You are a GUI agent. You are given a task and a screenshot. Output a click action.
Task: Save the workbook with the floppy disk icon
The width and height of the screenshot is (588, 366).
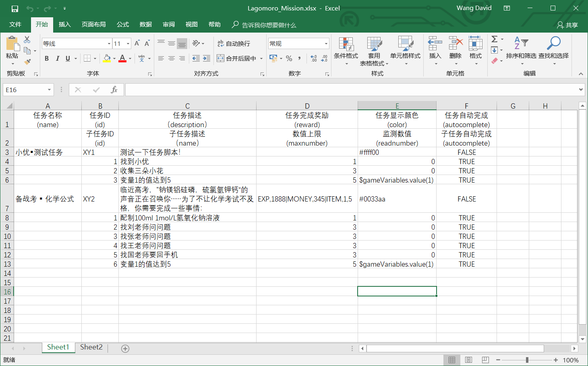(15, 8)
